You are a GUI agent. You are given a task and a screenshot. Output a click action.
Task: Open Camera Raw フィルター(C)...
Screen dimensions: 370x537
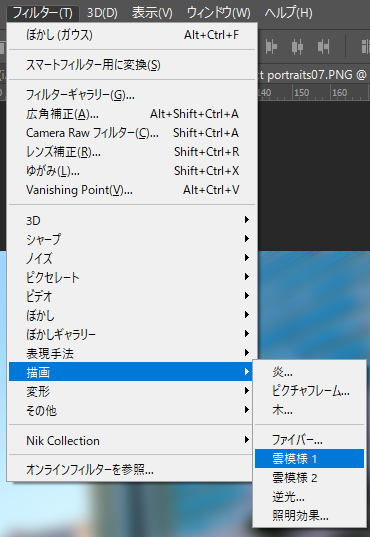tap(132, 133)
